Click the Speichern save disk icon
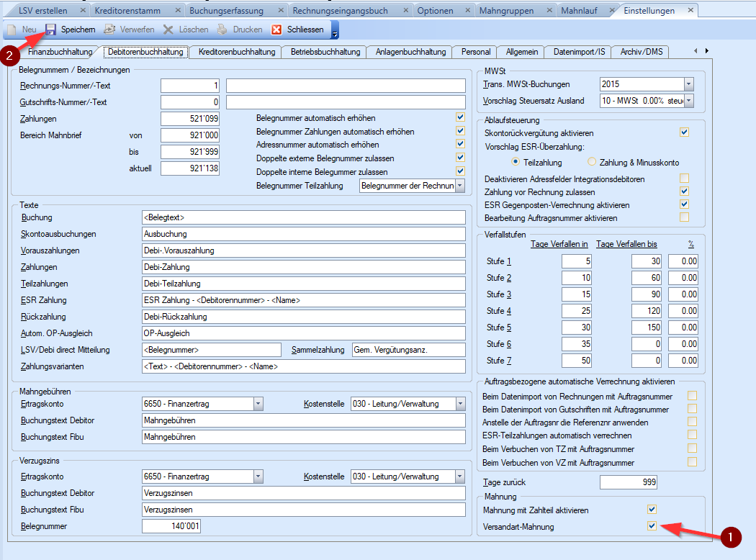Image resolution: width=756 pixels, height=560 pixels. (50, 30)
